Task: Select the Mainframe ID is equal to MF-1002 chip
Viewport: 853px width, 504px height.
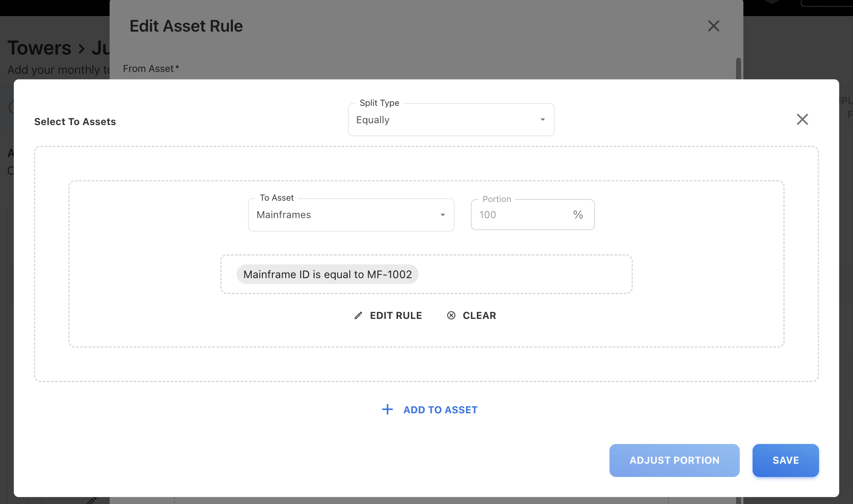Action: pos(327,274)
